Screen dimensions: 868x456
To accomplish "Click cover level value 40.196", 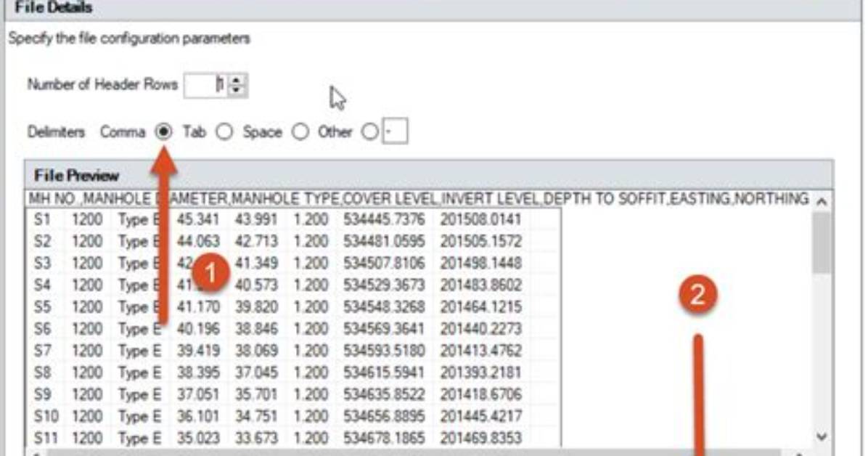I will (198, 329).
